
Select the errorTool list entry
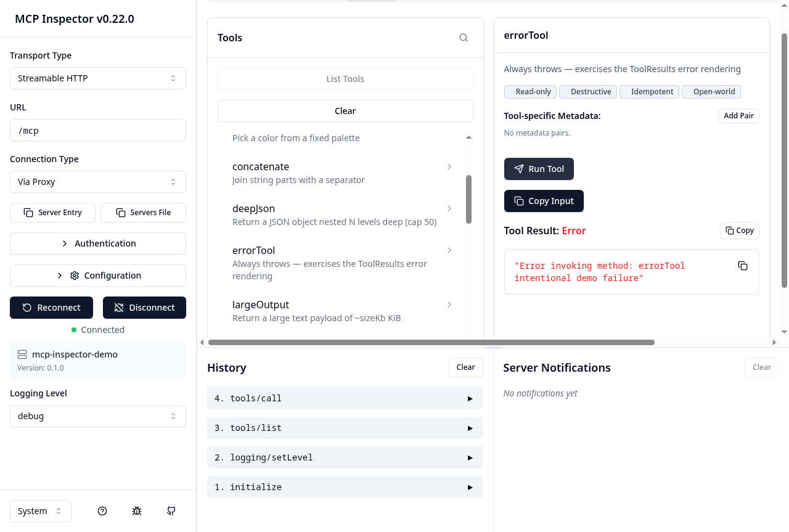pyautogui.click(x=342, y=263)
